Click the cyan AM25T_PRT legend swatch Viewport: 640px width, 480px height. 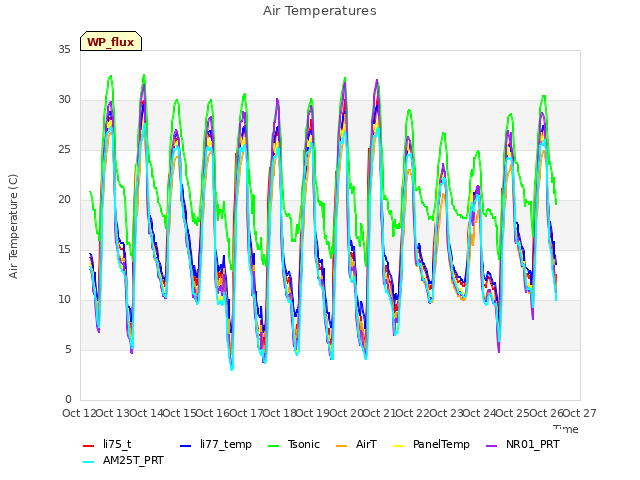pyautogui.click(x=89, y=461)
